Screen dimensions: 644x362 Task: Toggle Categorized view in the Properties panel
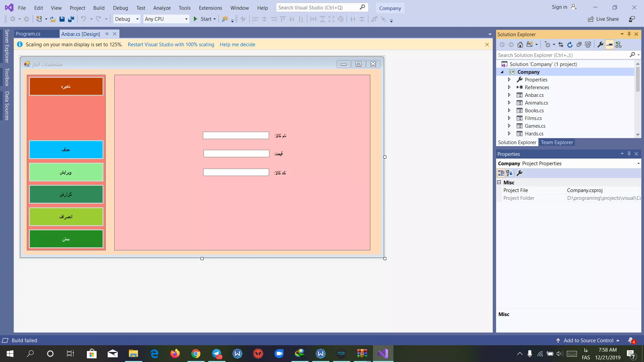pos(501,173)
